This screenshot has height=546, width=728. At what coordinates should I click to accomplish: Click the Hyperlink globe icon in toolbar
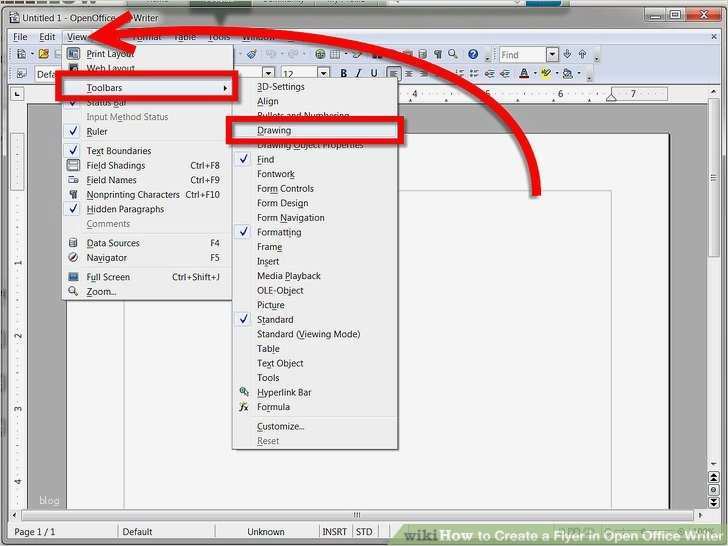tap(320, 54)
